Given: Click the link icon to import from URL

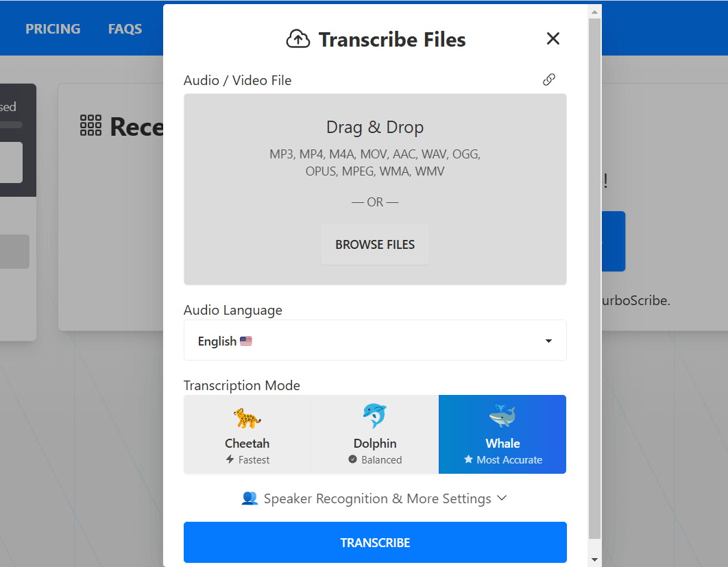Looking at the screenshot, I should [x=548, y=80].
